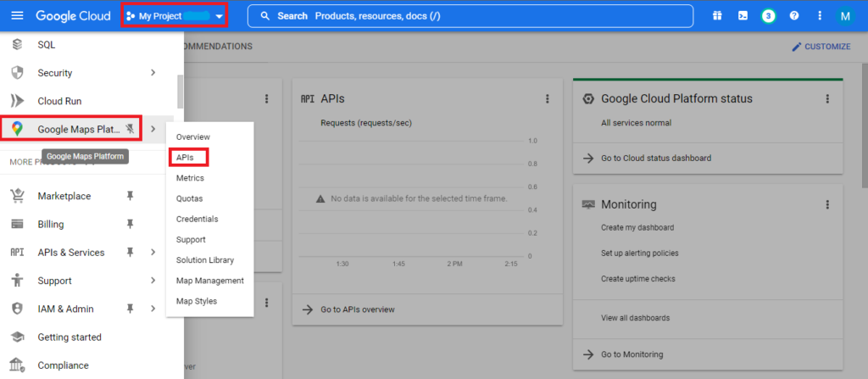Image resolution: width=868 pixels, height=379 pixels.
Task: Open the top bar more options menu
Action: click(x=820, y=16)
